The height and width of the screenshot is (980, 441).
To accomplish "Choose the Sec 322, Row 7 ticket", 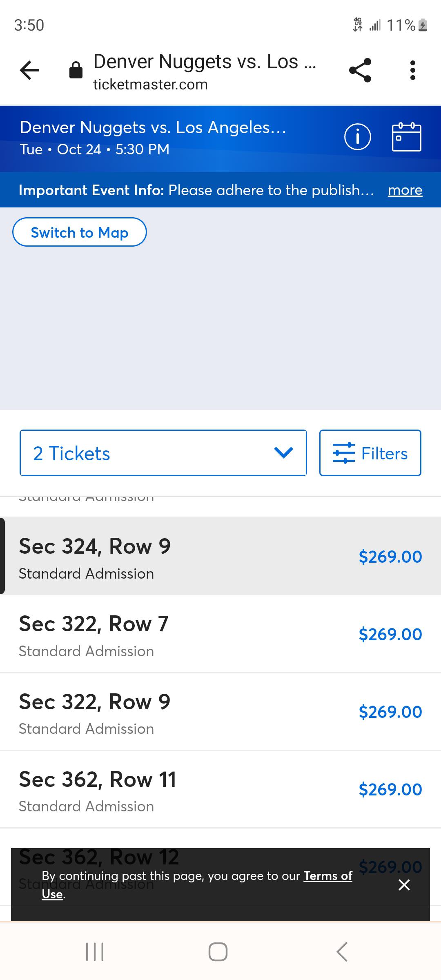I will click(220, 634).
